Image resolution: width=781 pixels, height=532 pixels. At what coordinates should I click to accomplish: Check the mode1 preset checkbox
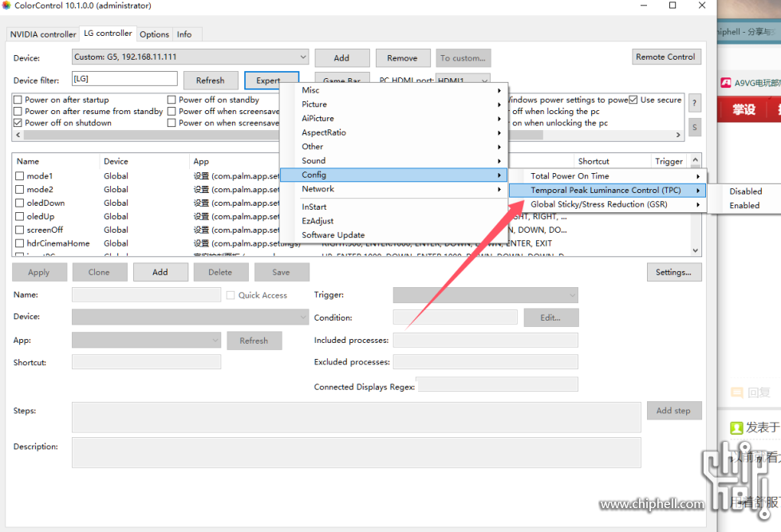pyautogui.click(x=20, y=175)
